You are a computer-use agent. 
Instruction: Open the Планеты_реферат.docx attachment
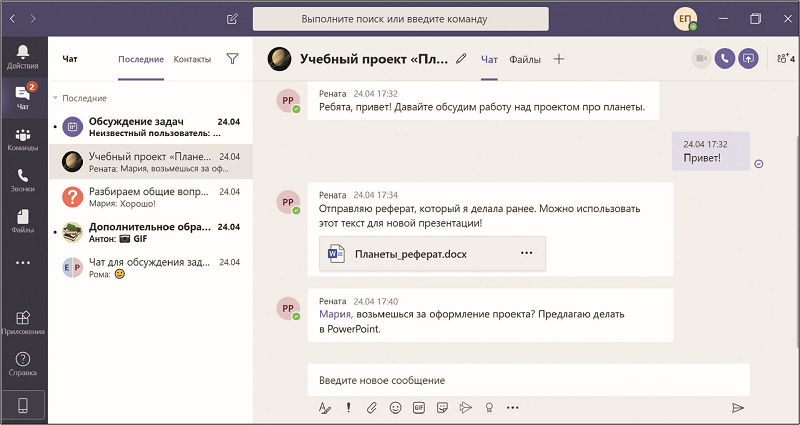coord(432,253)
